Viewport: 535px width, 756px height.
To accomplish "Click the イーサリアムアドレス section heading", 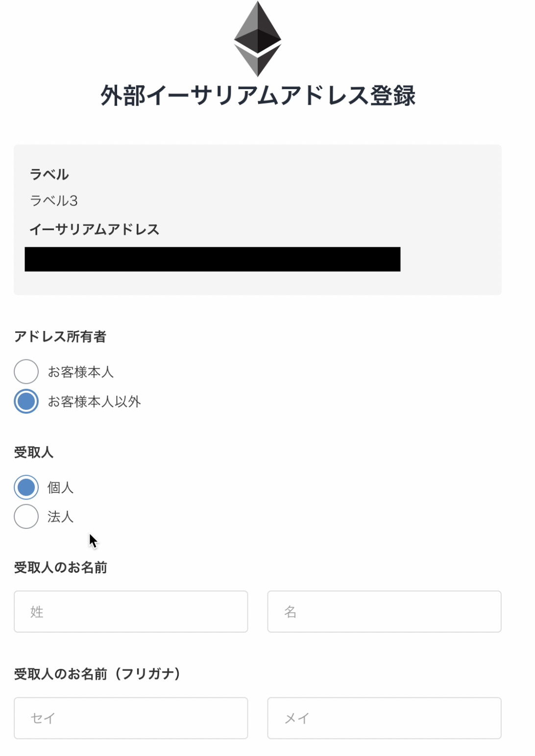I will point(95,230).
